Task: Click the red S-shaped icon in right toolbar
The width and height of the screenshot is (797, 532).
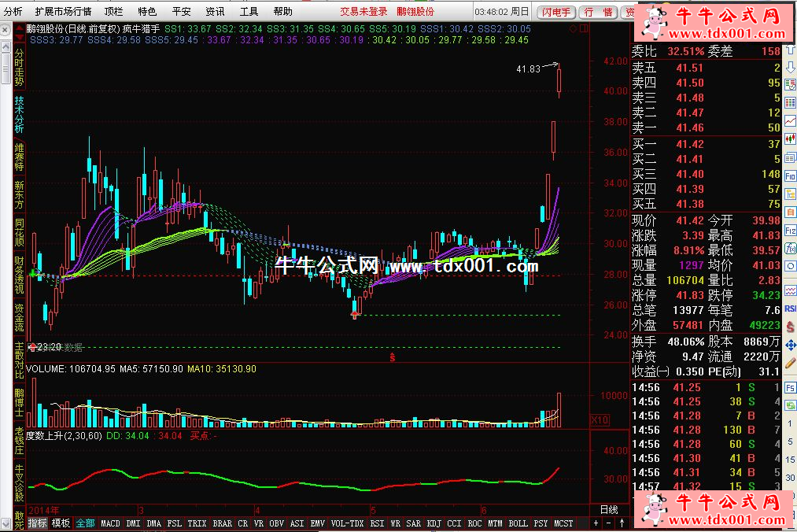Action: (x=791, y=327)
